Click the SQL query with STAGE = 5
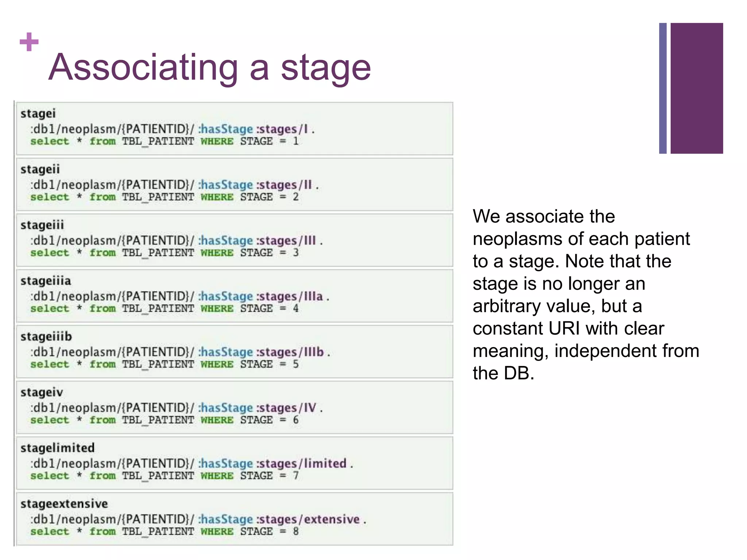Screen dimensions: 747x560 (x=165, y=364)
